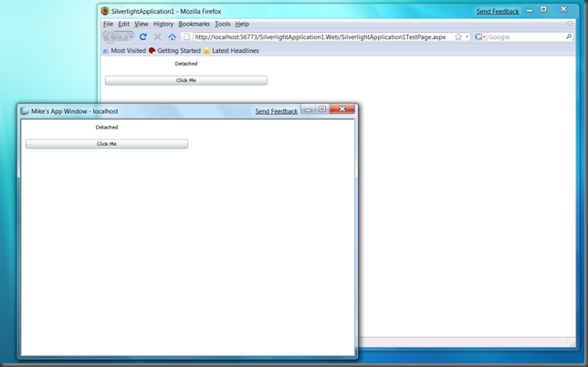
Task: Click the Firefox activity throbber icon
Action: (570, 24)
